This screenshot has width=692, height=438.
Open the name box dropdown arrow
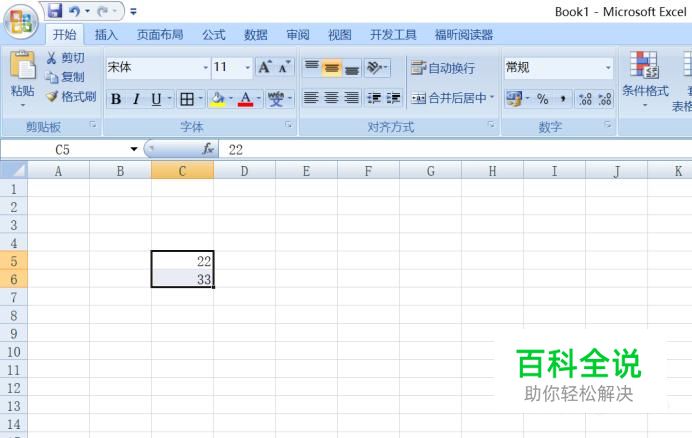click(x=134, y=149)
